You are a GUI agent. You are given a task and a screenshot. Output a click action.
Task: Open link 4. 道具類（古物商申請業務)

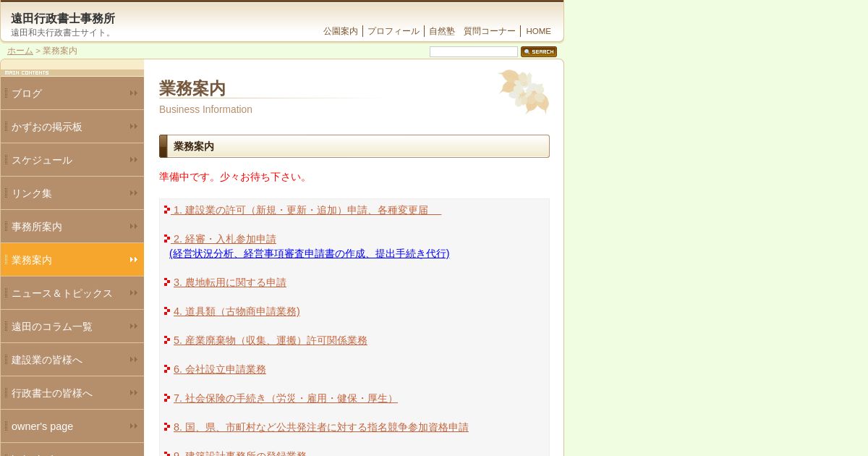237,311
